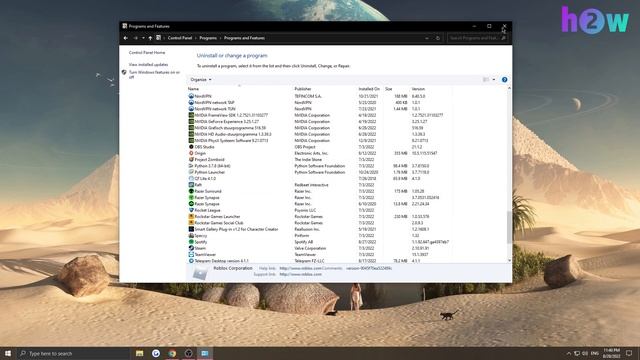
Task: Click the Search Programs and Features box
Action: point(477,38)
